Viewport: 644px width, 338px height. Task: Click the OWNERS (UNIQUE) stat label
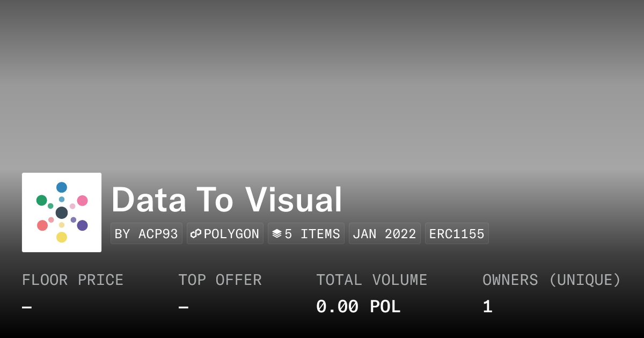point(551,280)
